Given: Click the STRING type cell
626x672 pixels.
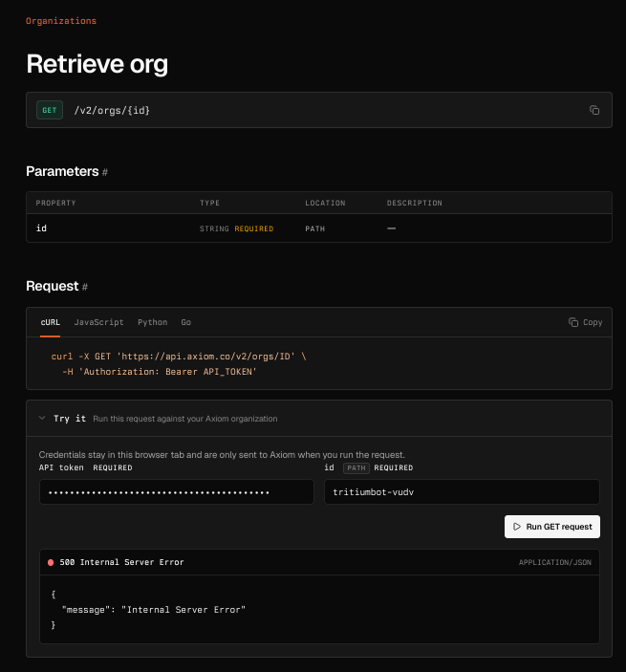Looking at the screenshot, I should click(x=214, y=228).
